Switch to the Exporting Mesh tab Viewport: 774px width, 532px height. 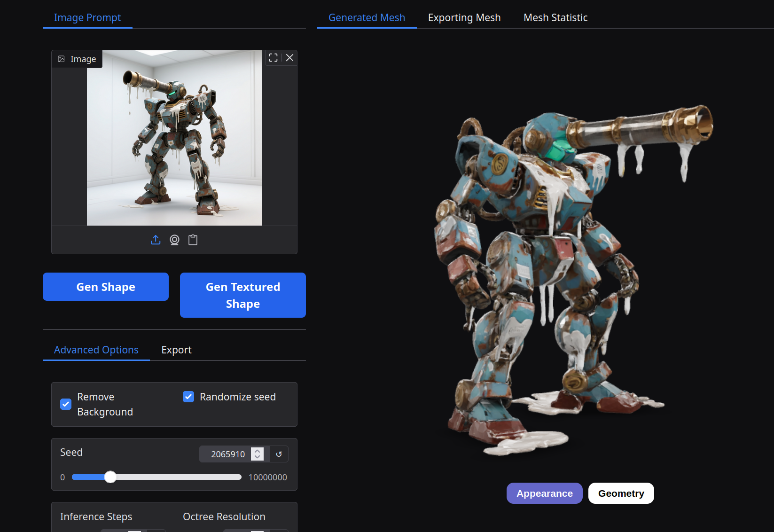pos(464,18)
